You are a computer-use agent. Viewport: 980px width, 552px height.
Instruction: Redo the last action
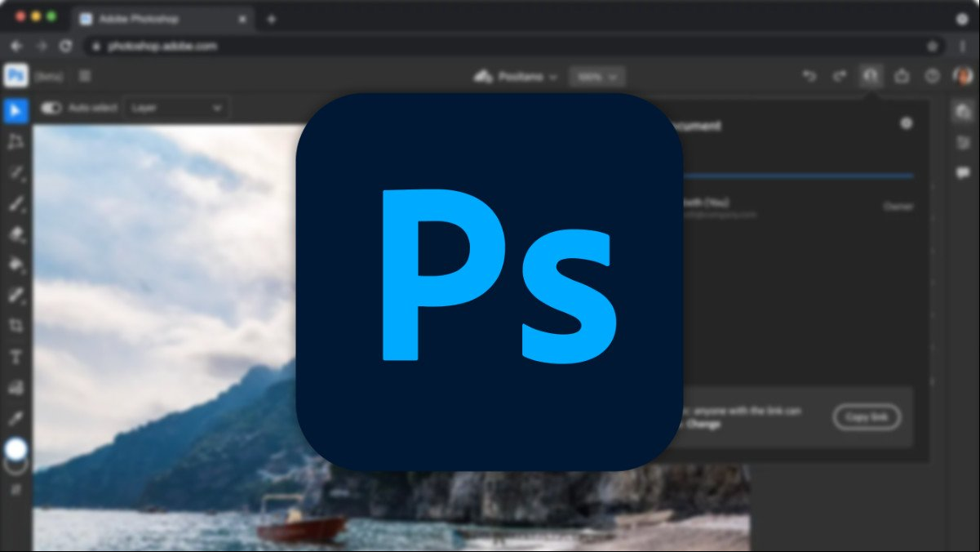840,76
